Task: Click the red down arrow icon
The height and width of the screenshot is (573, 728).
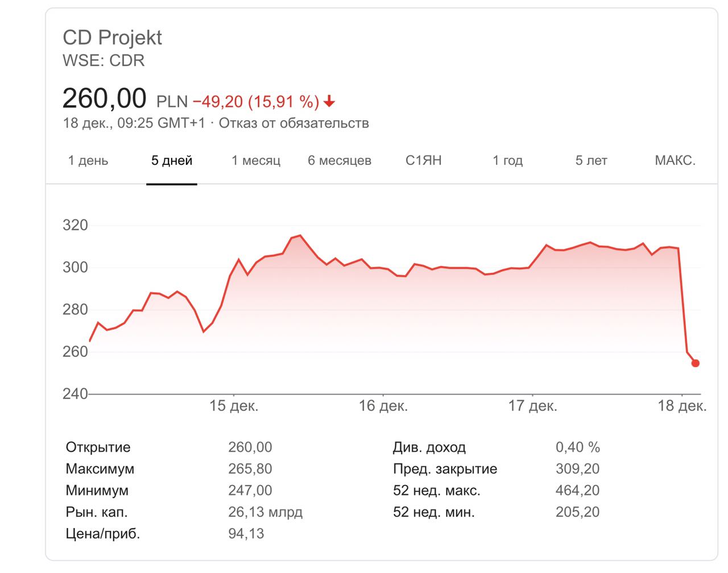Action: [329, 102]
